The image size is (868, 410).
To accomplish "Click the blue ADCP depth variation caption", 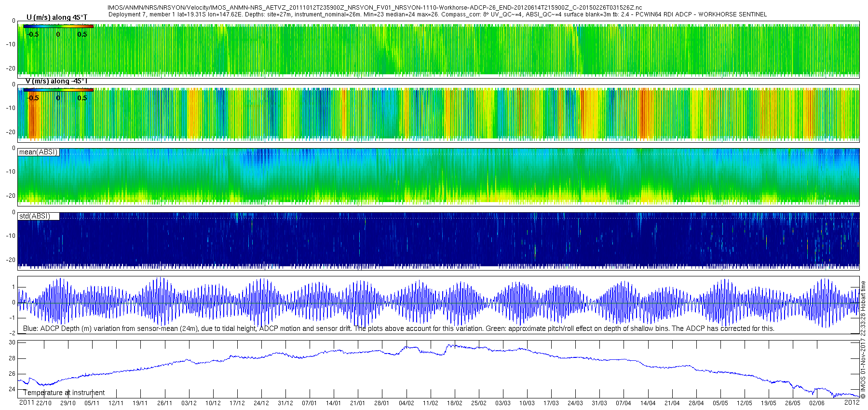I will (399, 328).
